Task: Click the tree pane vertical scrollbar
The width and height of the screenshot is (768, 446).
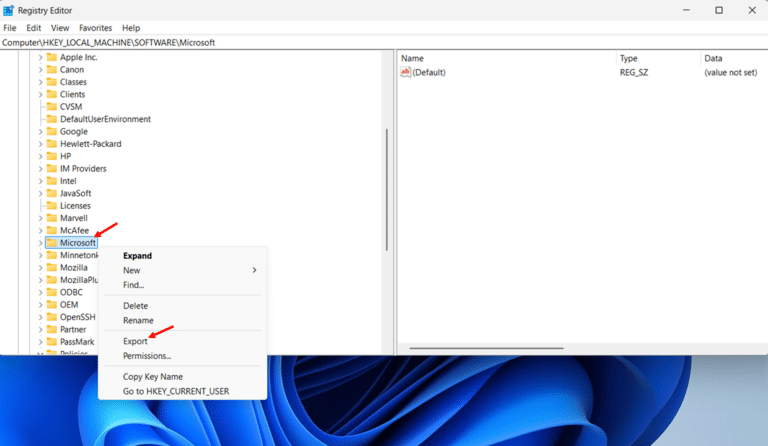Action: [386, 190]
